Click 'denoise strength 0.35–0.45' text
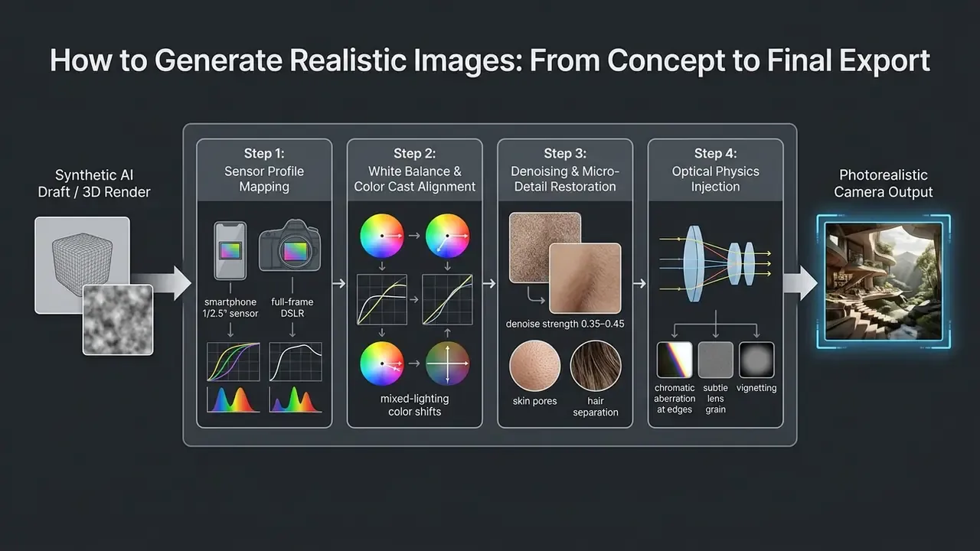This screenshot has width=980, height=551. click(x=565, y=324)
